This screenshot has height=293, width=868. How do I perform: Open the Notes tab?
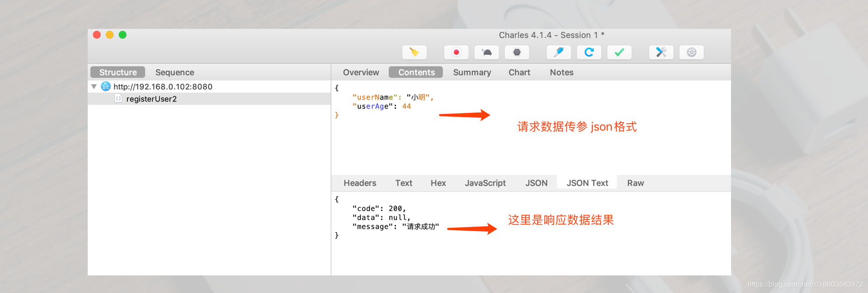(x=561, y=72)
